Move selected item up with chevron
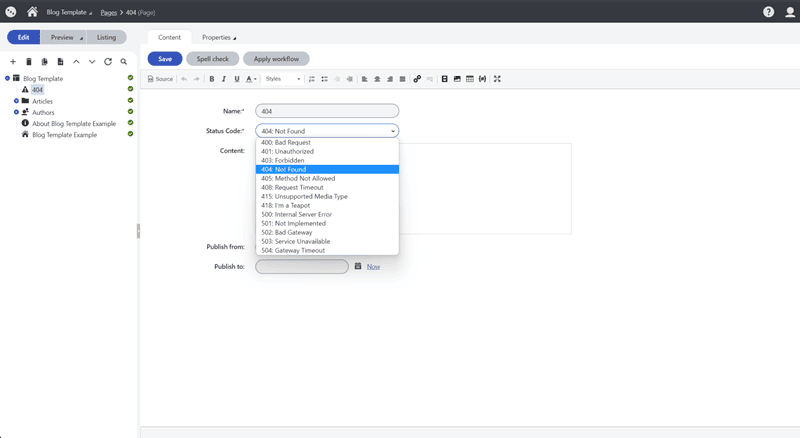 pyautogui.click(x=76, y=62)
